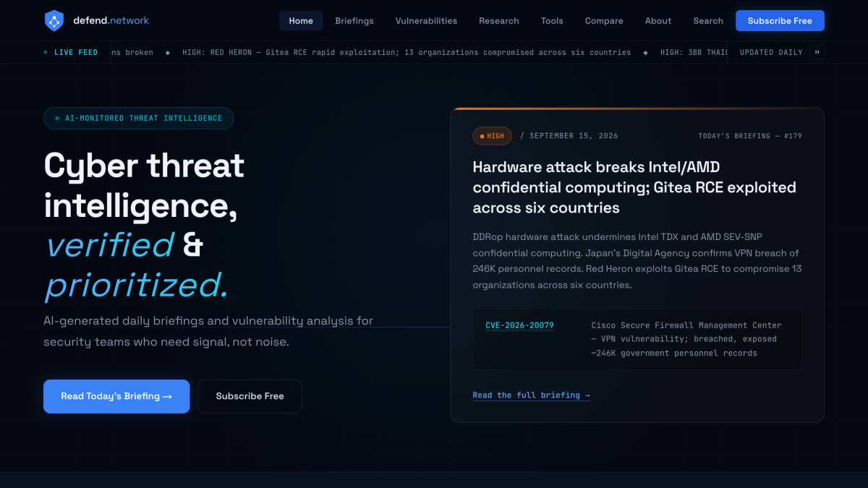
Task: Click AI-Monitored Threat Intelligence pill badge
Action: (x=138, y=118)
